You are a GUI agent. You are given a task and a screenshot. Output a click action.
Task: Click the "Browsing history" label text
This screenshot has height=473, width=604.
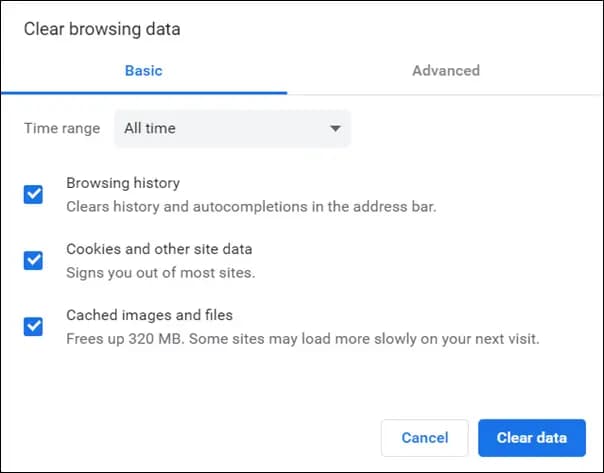click(x=123, y=183)
